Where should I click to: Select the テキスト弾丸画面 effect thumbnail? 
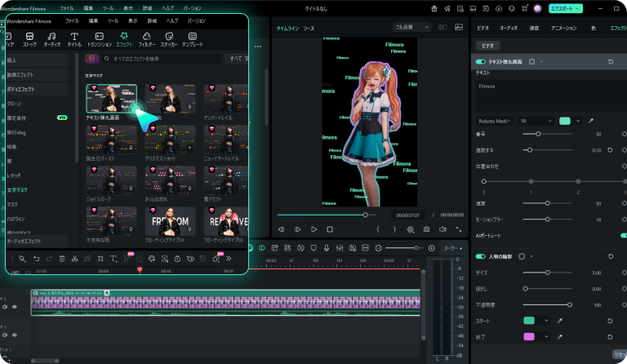coord(111,99)
